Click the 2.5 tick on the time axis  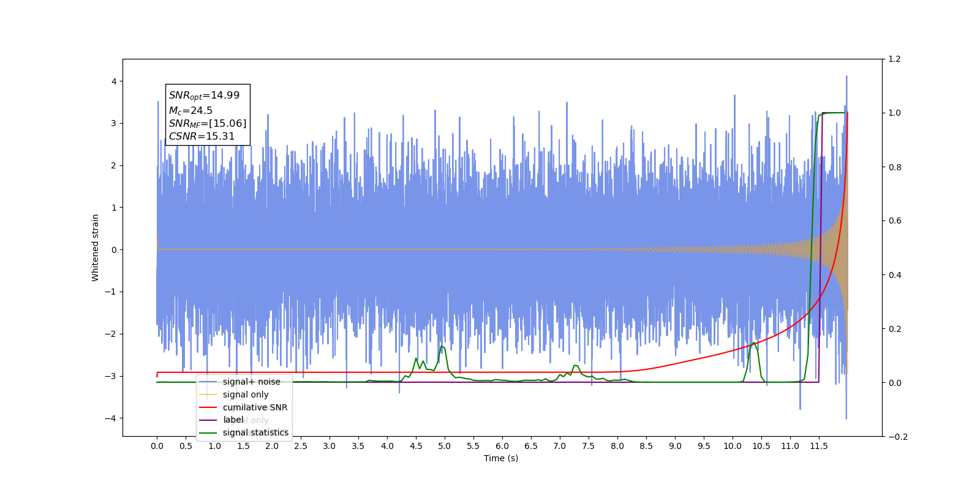(301, 446)
